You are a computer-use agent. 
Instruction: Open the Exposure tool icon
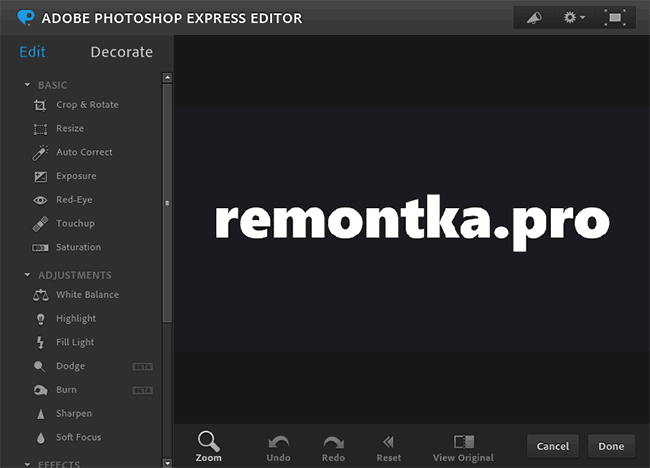[40, 177]
